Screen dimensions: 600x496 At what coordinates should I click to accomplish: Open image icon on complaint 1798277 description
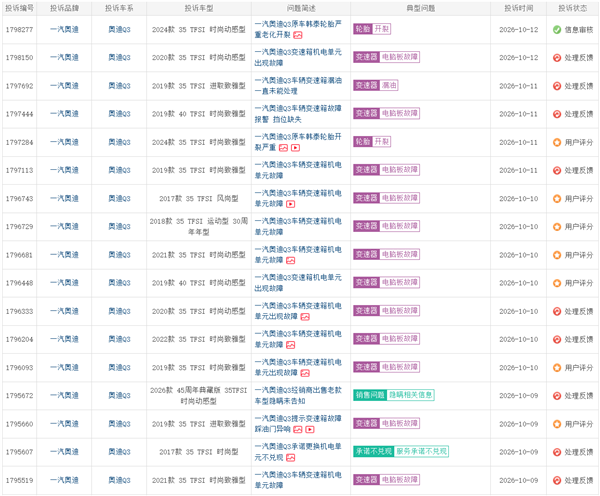pos(298,35)
